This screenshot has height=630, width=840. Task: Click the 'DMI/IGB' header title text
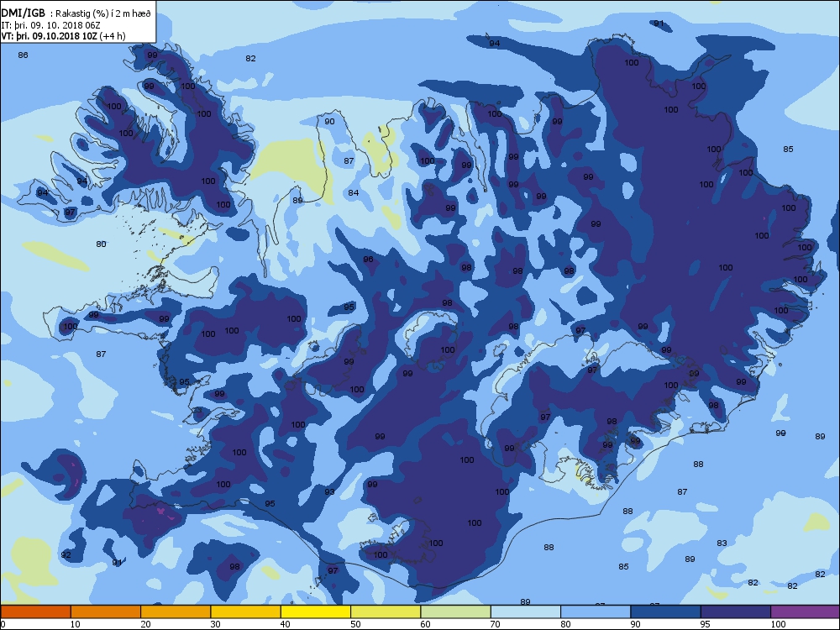[x=24, y=13]
